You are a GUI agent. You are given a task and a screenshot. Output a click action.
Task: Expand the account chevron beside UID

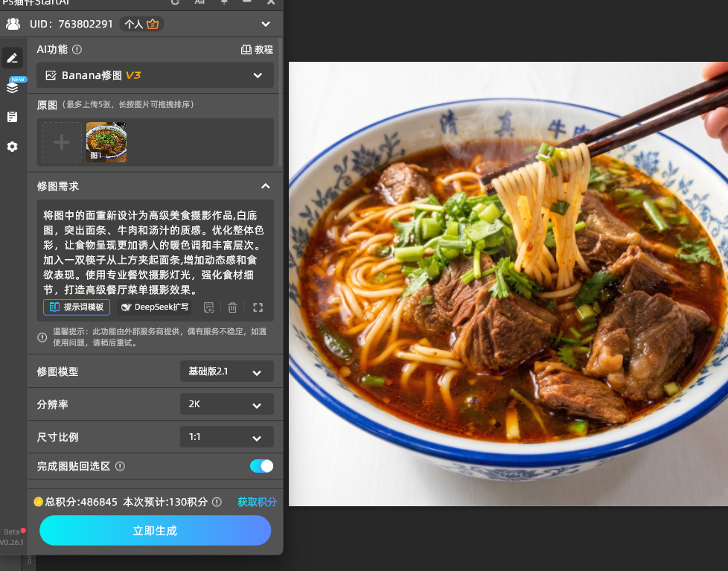click(x=266, y=24)
